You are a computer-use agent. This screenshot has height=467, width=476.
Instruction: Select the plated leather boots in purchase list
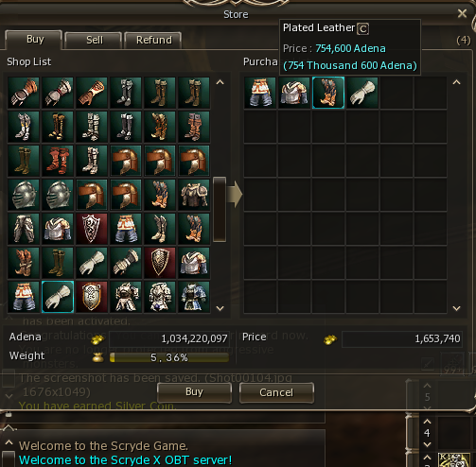pyautogui.click(x=328, y=93)
